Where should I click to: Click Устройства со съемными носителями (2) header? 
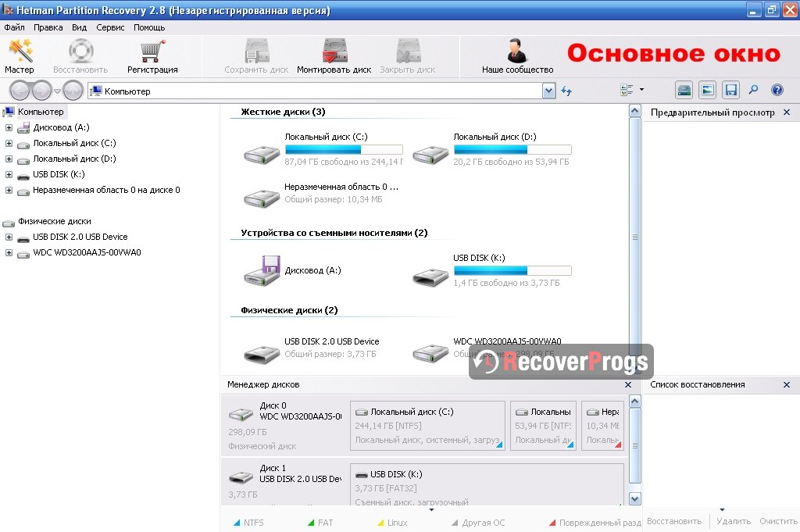pyautogui.click(x=334, y=233)
